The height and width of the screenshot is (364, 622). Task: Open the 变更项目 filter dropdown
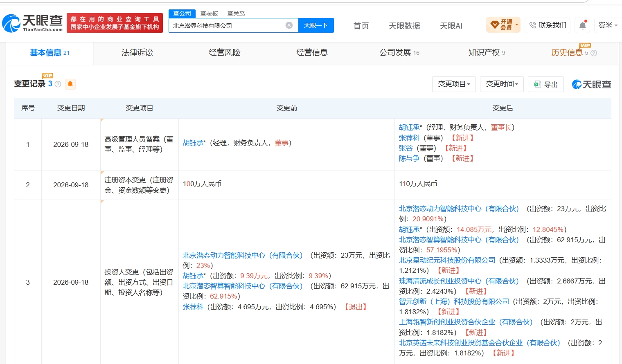454,84
